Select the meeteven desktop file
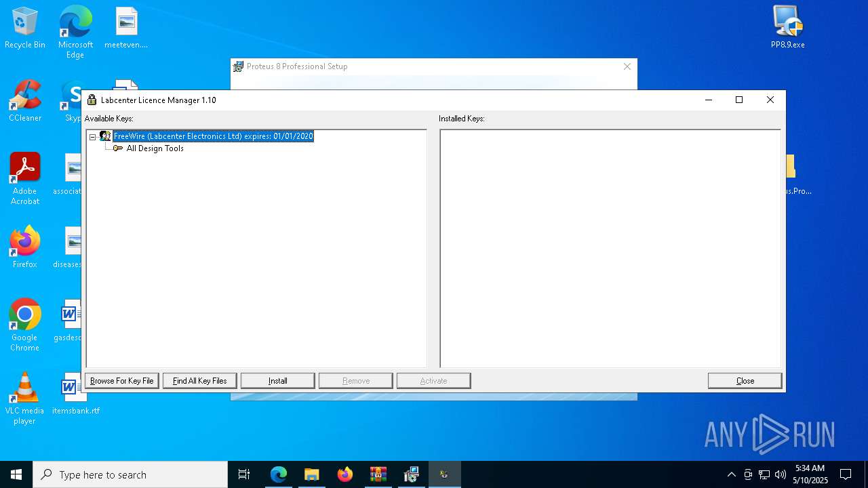Viewport: 868px width, 488px height. coord(126,28)
